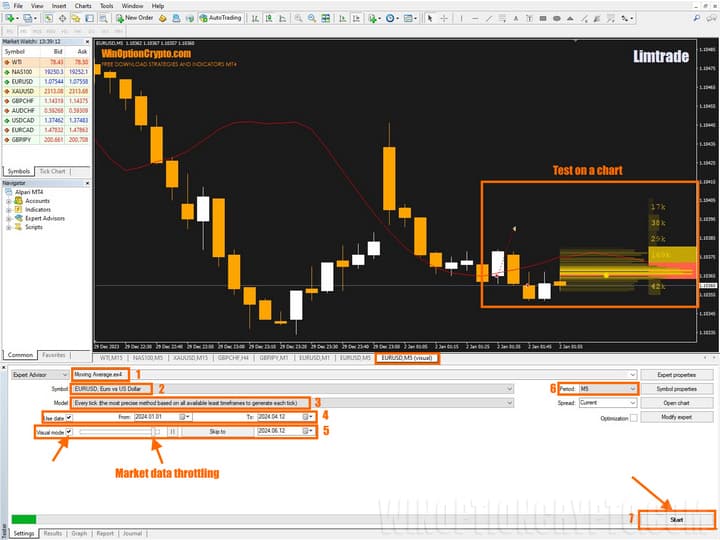This screenshot has width=720, height=540.
Task: Pause the visual test playback
Action: coord(171,431)
